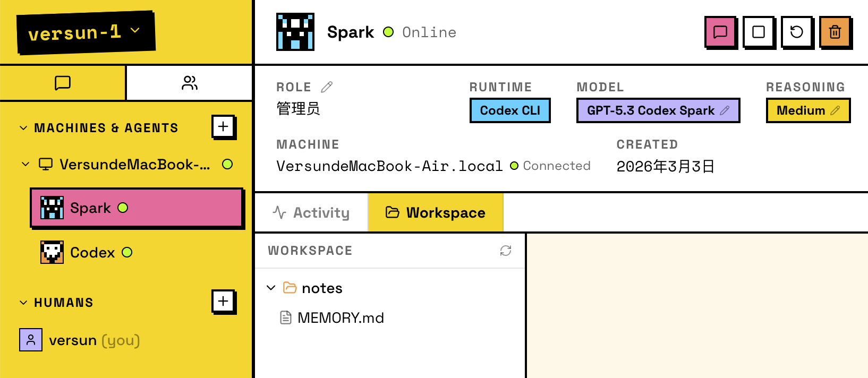Image resolution: width=868 pixels, height=378 pixels.
Task: Change the Medium reasoning level
Action: point(835,110)
